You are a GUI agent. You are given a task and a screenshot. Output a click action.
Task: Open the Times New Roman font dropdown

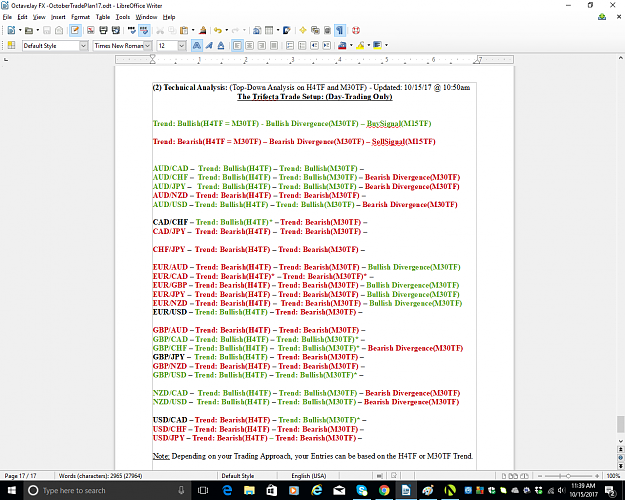tap(147, 46)
